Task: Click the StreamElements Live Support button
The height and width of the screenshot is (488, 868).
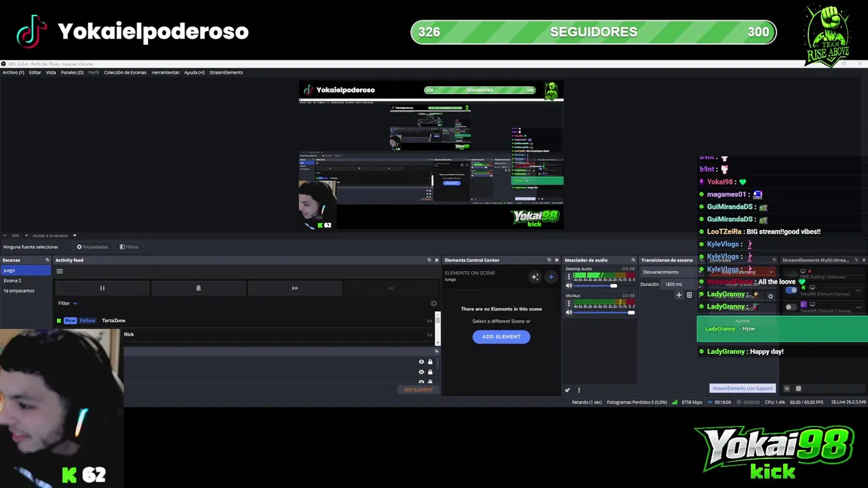Action: 743,388
